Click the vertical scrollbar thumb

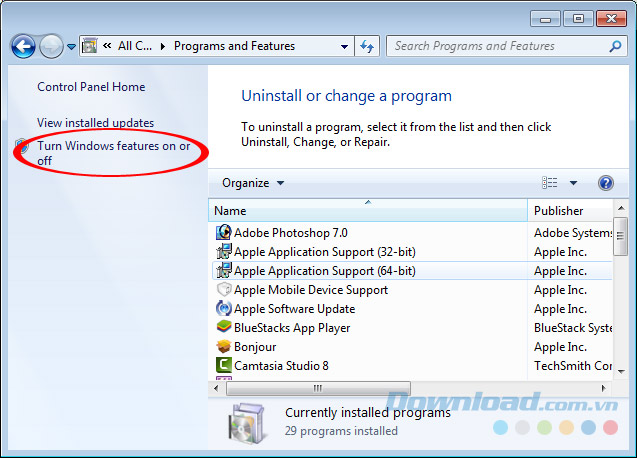(620, 236)
